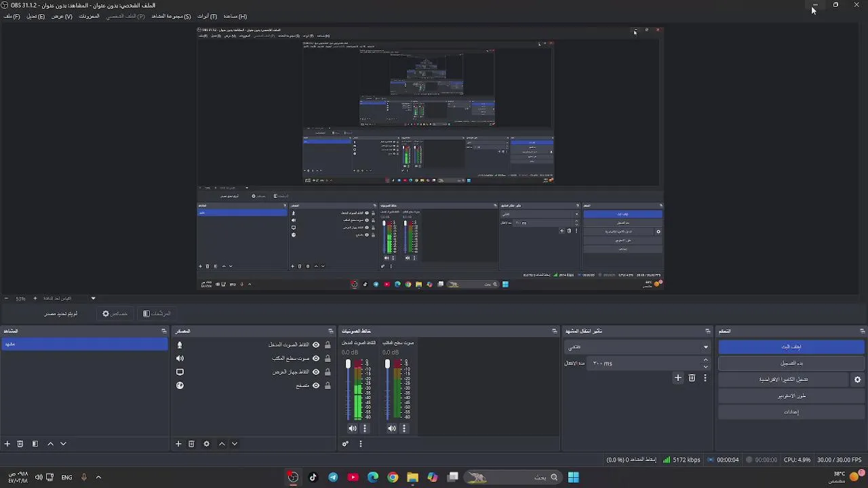
Task: Increase transition duration with up arrow
Action: point(706,360)
